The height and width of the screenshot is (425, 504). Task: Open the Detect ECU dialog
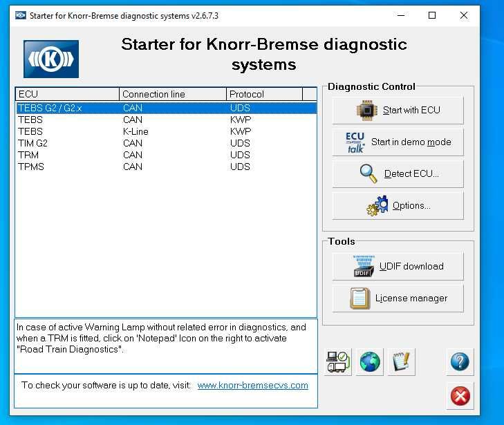click(x=398, y=173)
